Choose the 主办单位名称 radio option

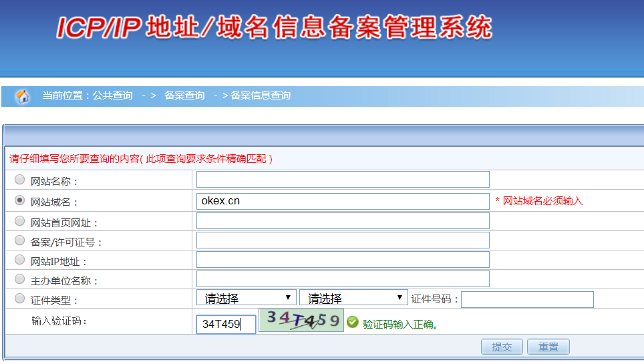pos(20,280)
